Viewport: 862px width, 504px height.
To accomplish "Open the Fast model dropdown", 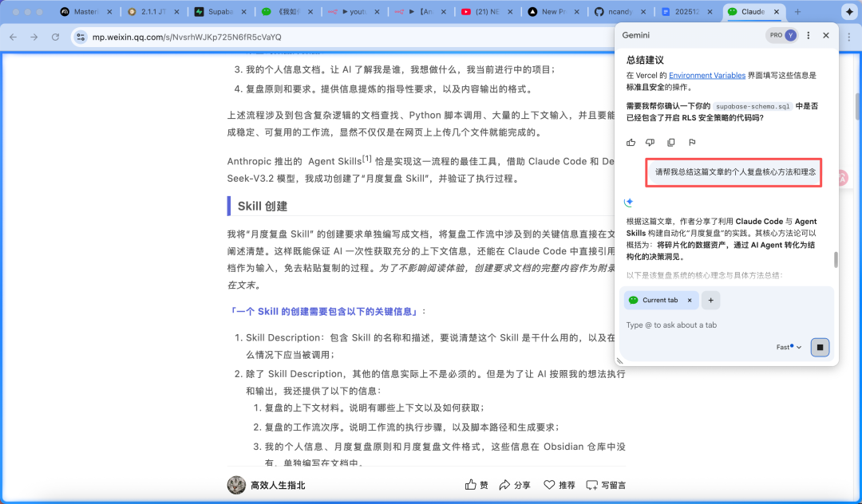I will pos(789,347).
